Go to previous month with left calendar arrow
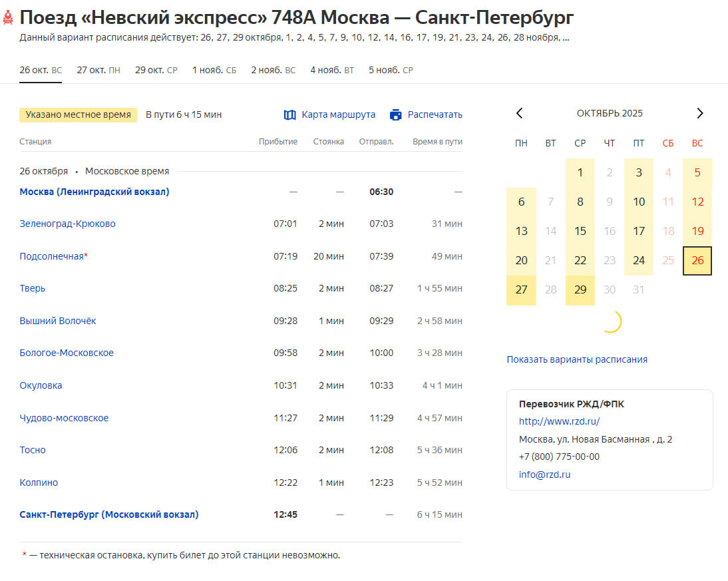This screenshot has width=728, height=581. [x=520, y=112]
